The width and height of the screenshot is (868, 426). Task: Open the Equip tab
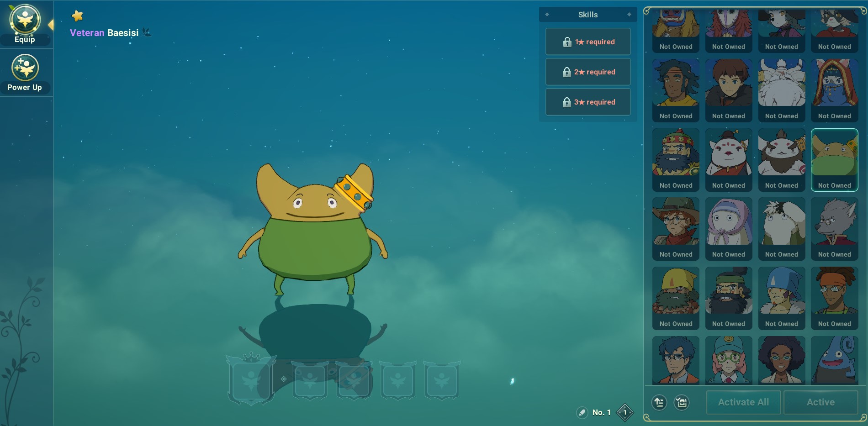[25, 24]
